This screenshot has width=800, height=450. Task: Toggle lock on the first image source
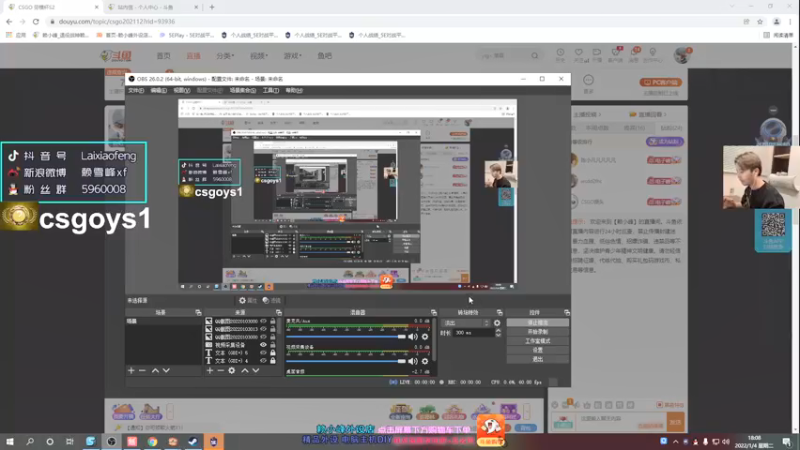(x=273, y=321)
